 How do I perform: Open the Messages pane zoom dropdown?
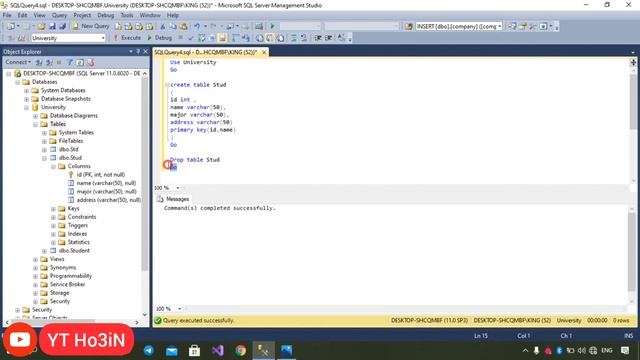[x=179, y=309]
